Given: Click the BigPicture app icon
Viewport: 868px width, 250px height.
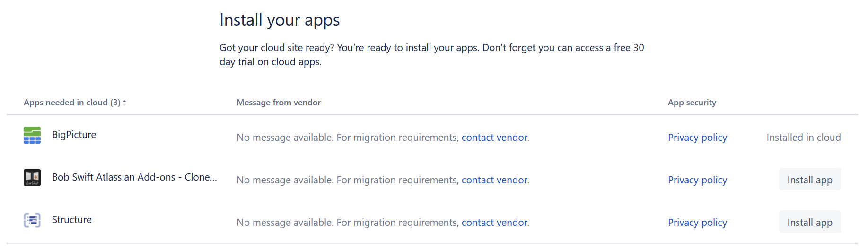Looking at the screenshot, I should [x=32, y=135].
